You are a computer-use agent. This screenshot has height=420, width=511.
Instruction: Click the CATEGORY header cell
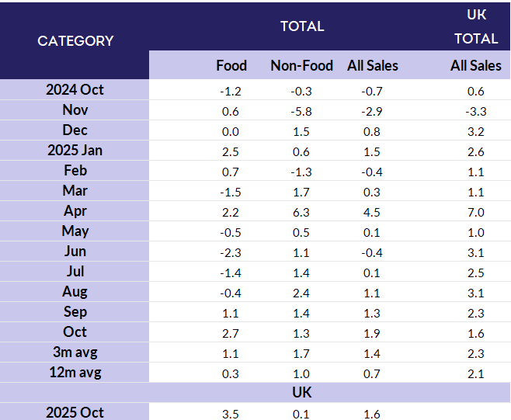(75, 40)
